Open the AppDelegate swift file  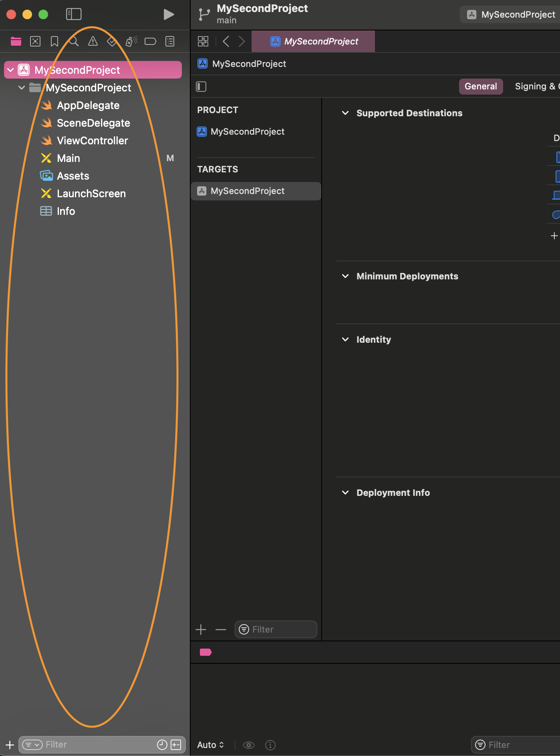coord(88,105)
